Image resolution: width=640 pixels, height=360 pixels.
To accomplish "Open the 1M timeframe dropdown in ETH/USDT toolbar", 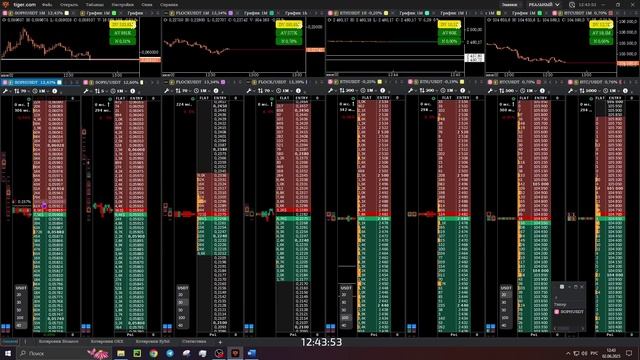I will pos(449,91).
